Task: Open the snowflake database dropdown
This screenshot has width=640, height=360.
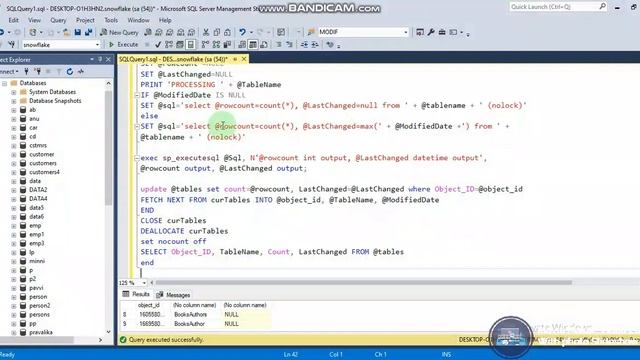Action: pos(97,44)
